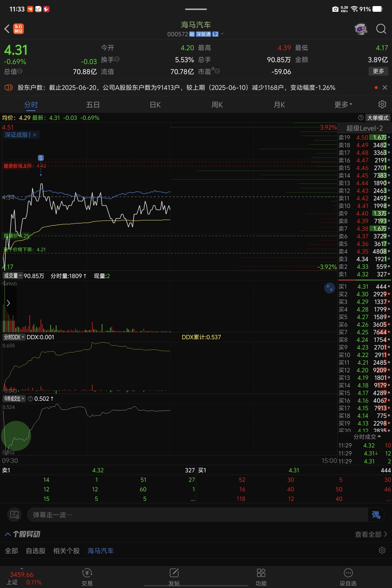Close the shareholder count notice
The image size is (392, 588).
coord(385,88)
